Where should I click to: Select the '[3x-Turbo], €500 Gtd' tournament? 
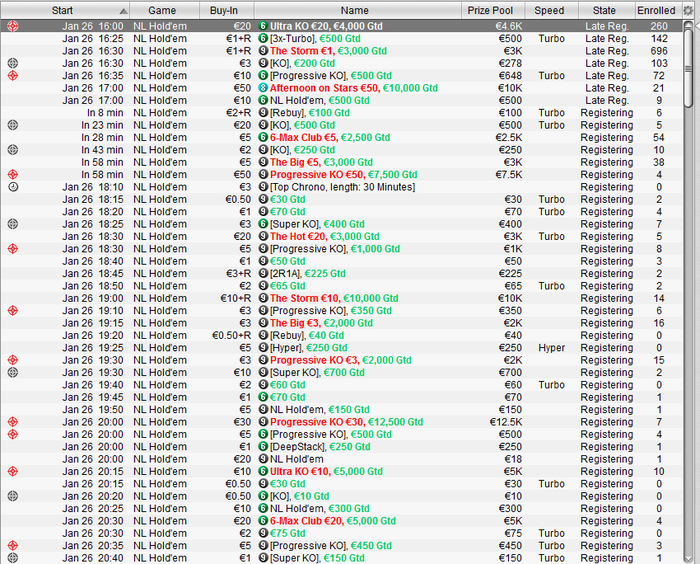pos(315,38)
